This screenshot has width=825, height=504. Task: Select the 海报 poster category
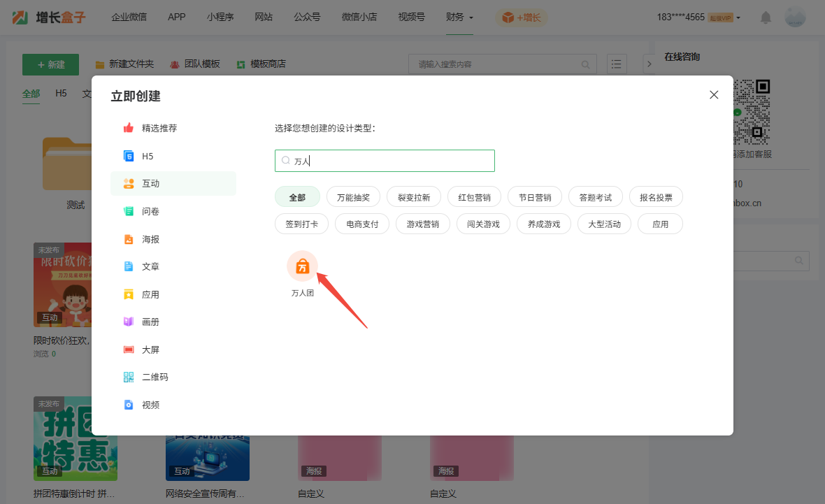point(150,239)
